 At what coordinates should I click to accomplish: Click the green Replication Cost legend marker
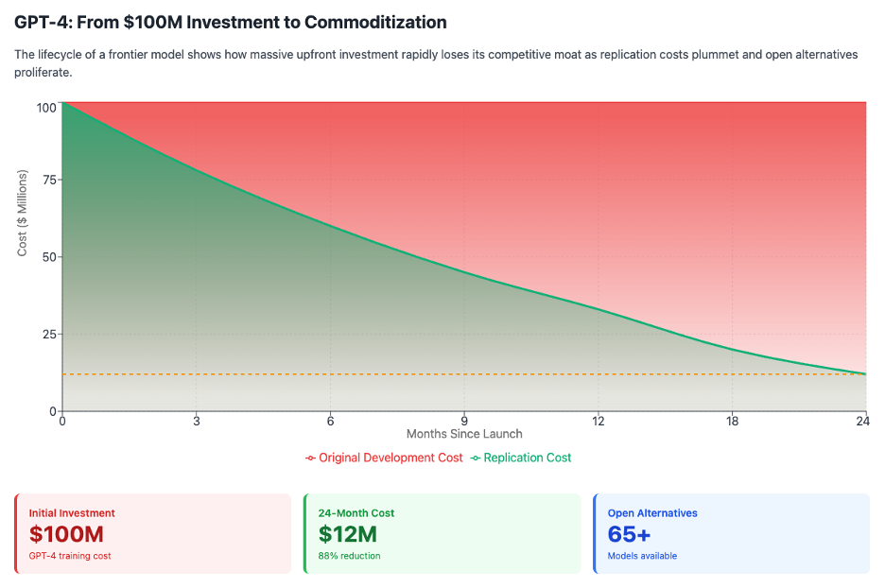pos(476,458)
